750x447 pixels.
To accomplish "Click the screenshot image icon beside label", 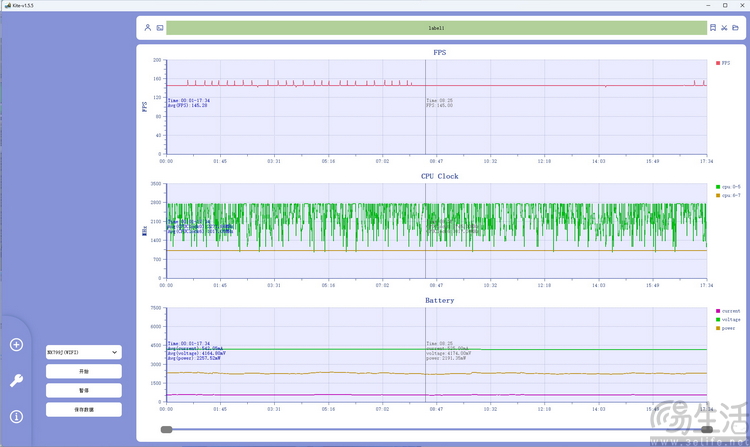I will tap(159, 28).
